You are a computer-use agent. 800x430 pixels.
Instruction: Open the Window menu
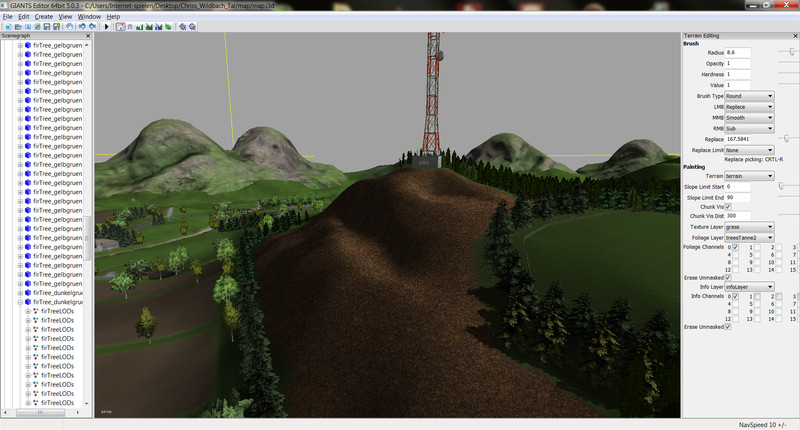[x=89, y=17]
